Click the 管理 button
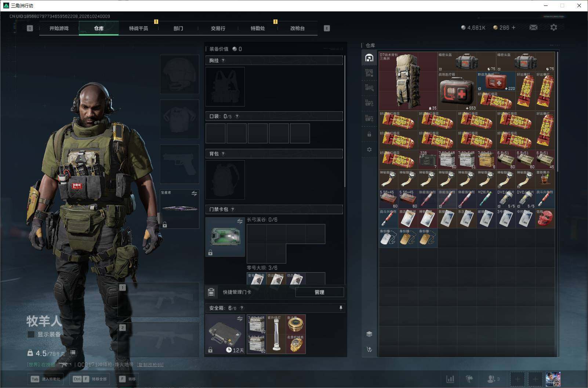The width and height of the screenshot is (588, 388). point(319,292)
